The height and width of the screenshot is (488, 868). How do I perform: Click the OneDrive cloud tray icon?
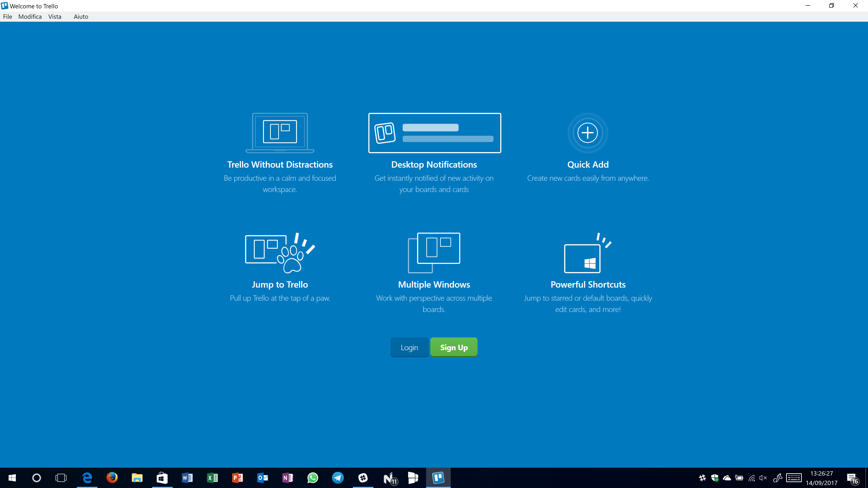click(x=727, y=478)
